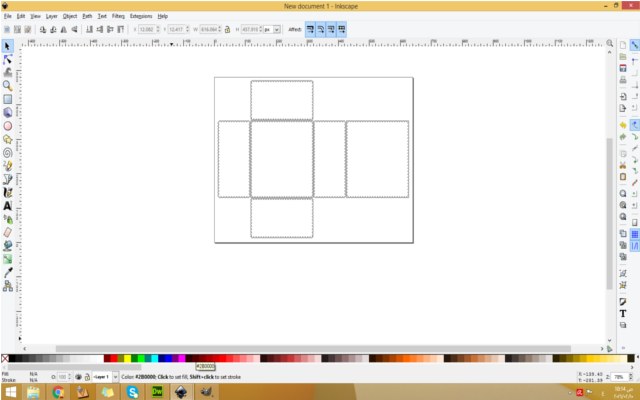Select the Paint Bucket fill tool
Screen dimensions: 640x400
pos(7,245)
